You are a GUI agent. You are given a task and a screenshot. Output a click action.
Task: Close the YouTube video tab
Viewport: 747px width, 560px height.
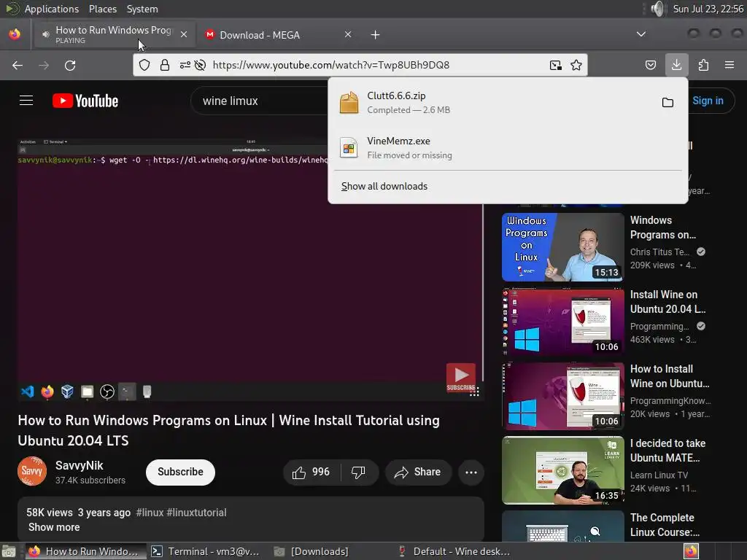point(183,34)
